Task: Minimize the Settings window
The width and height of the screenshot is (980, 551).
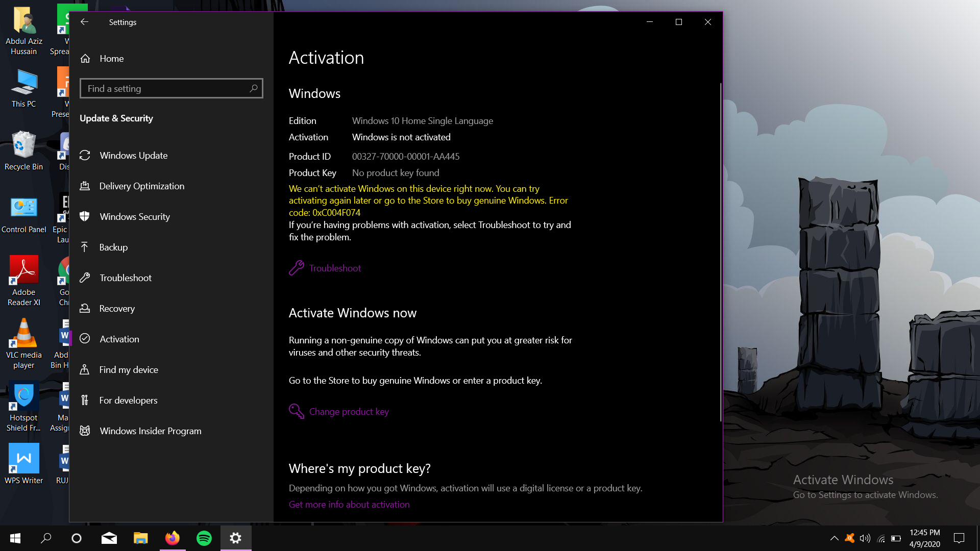Action: coord(650,22)
